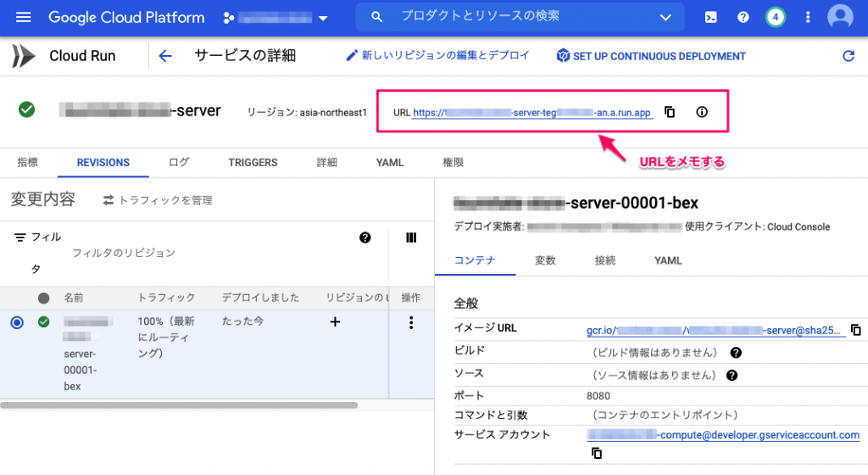Select the コンテナ tab

(x=475, y=260)
